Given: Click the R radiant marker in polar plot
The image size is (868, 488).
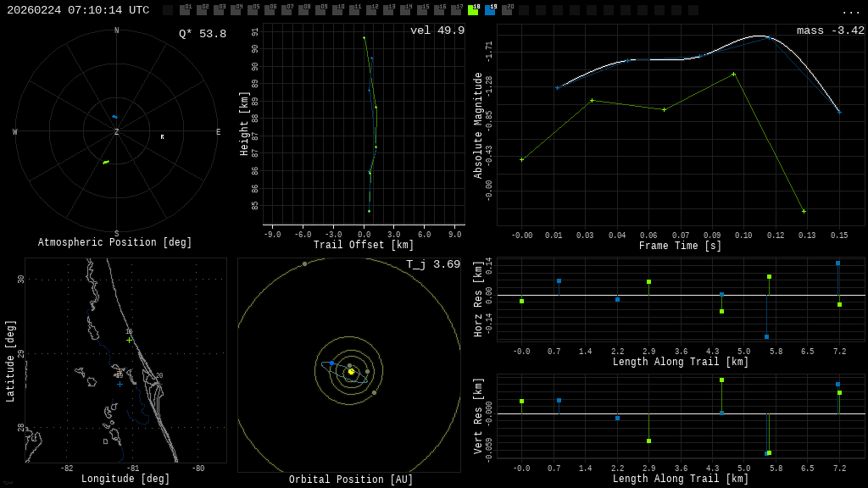Looking at the screenshot, I should tap(162, 137).
